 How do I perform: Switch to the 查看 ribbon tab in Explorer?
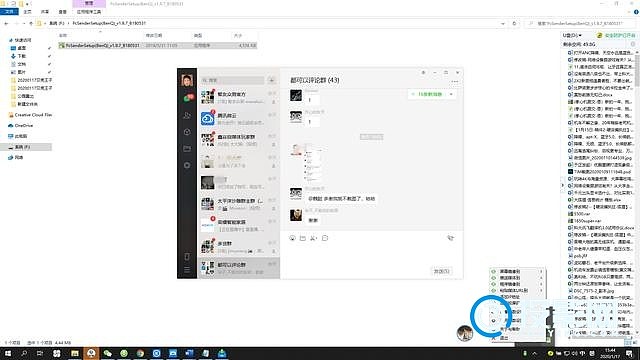click(62, 12)
